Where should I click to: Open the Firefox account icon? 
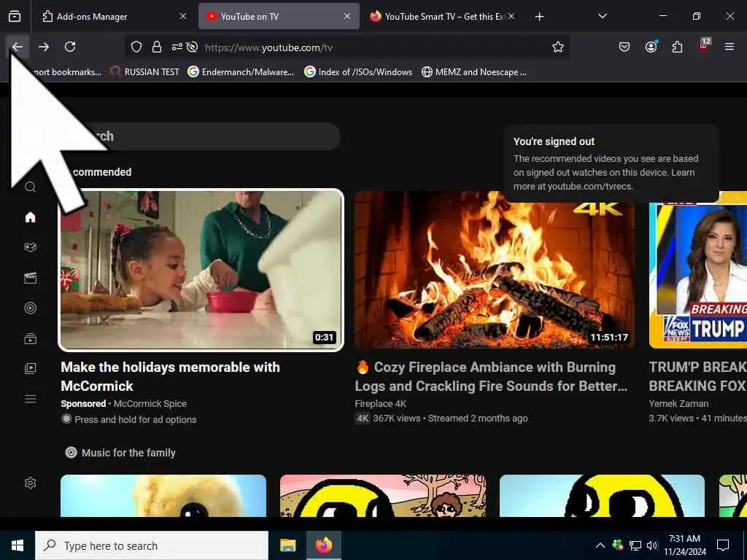click(651, 47)
